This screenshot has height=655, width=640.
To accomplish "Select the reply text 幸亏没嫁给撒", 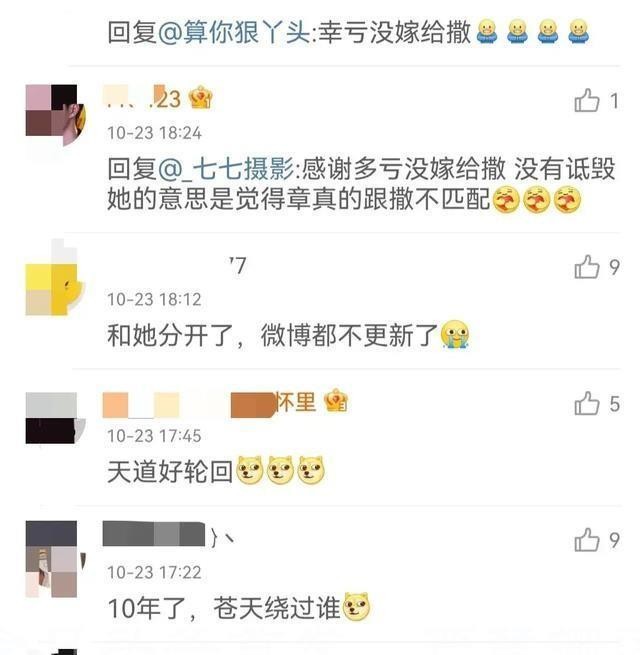I will click(395, 32).
